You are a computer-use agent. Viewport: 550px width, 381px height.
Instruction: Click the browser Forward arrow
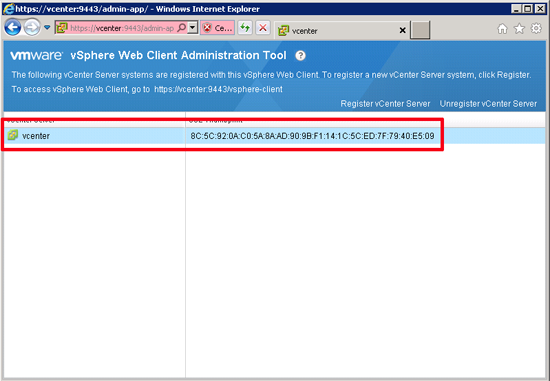(32, 27)
